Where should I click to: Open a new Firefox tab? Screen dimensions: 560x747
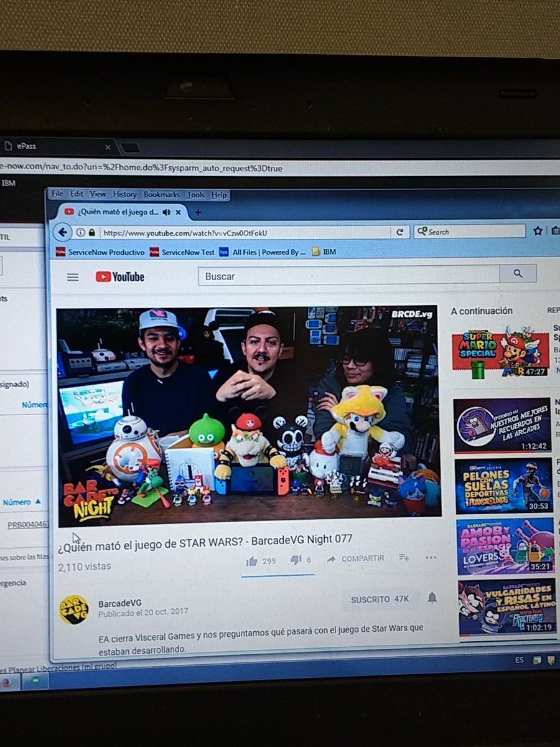click(198, 212)
